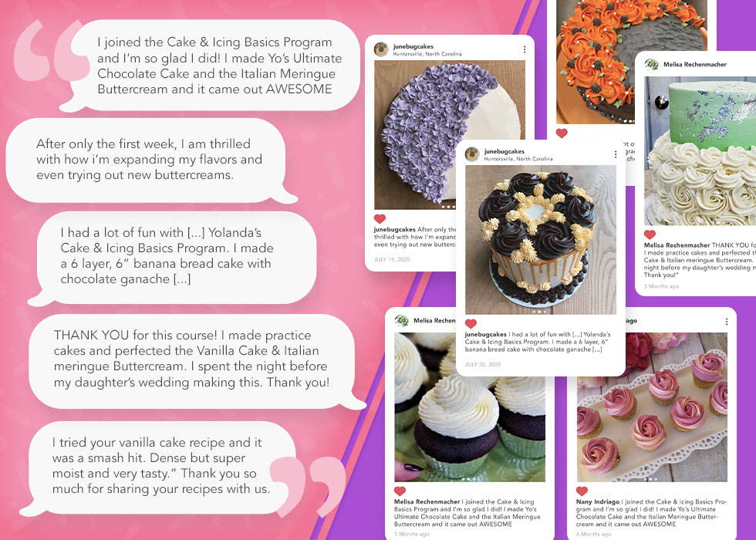The image size is (756, 540).
Task: Open junebugcakes username on purple cake post
Action: click(x=413, y=46)
